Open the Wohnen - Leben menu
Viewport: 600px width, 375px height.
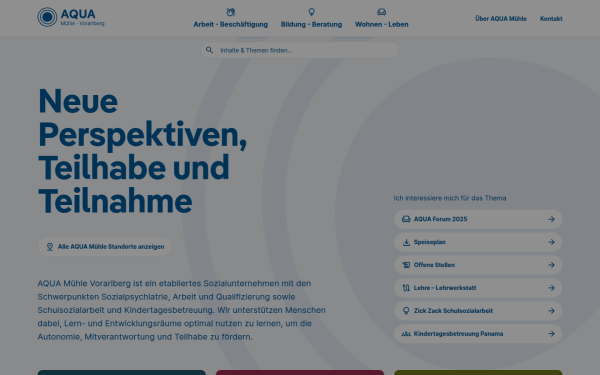click(382, 18)
